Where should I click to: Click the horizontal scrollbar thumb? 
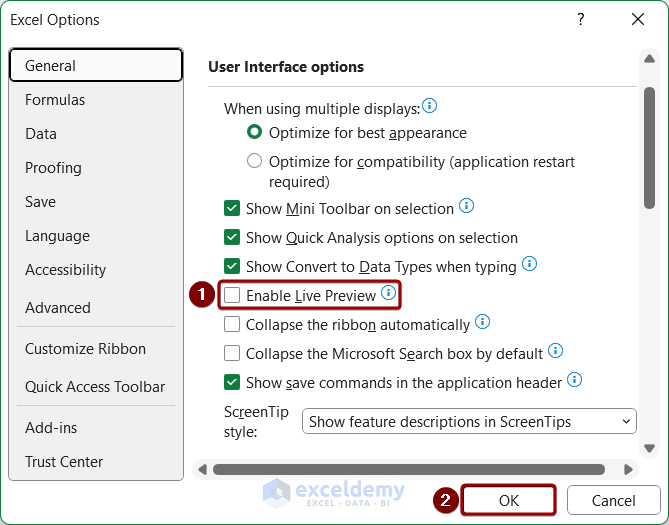[409, 470]
